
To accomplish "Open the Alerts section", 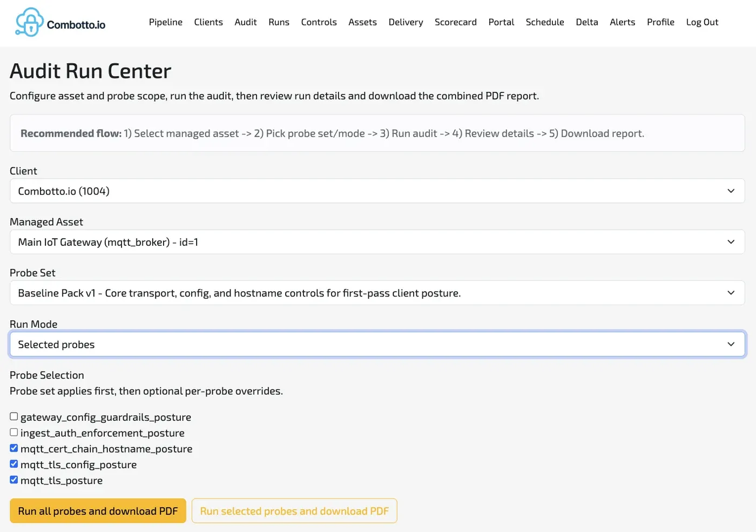I will pos(622,22).
